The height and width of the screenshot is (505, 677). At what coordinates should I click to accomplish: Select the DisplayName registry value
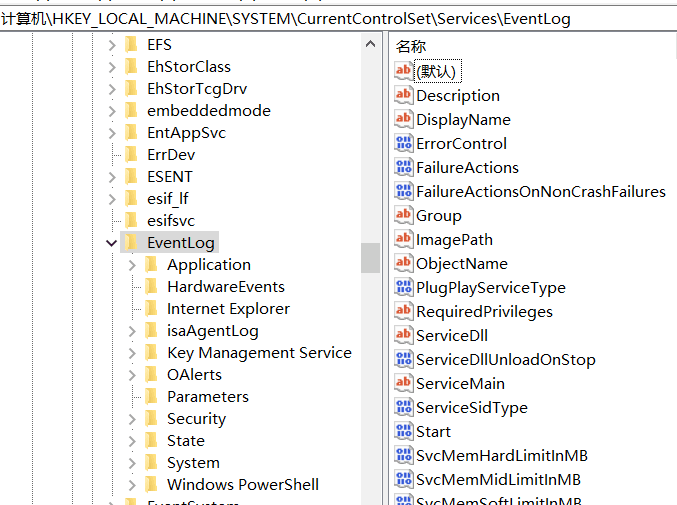point(463,119)
